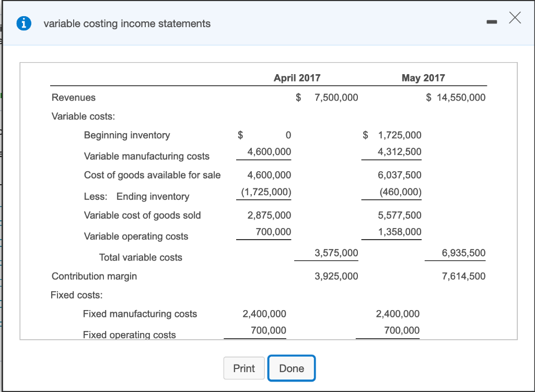Click May beginning inventory 1,725,000
Viewport: 535px width, 392px height.
point(400,135)
